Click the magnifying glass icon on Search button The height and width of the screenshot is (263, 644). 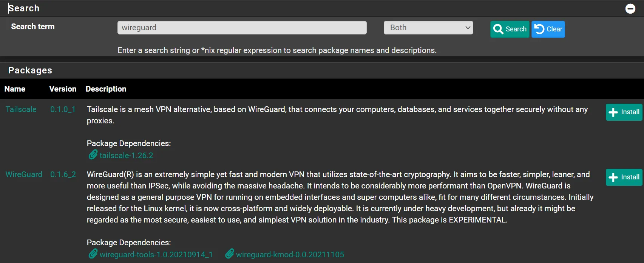498,29
